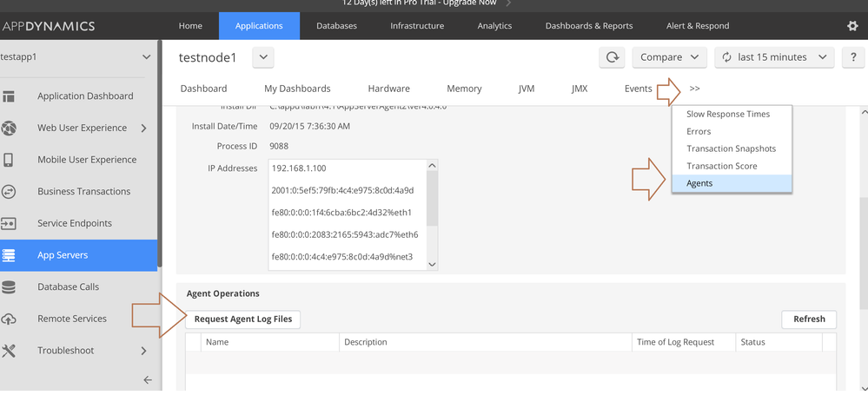868x415 pixels.
Task: Open the Databases menu
Action: coord(336,26)
